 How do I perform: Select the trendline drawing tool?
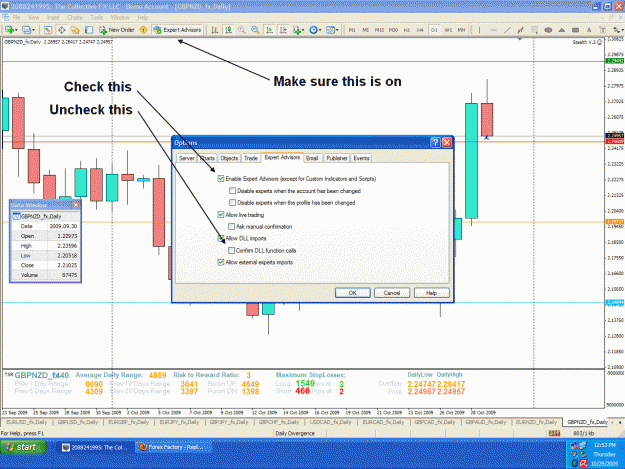click(x=507, y=30)
